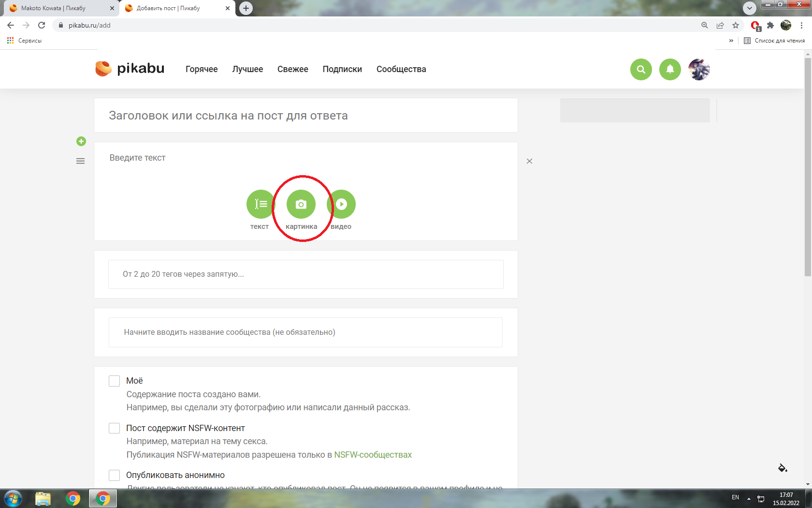This screenshot has height=508, width=812.
Task: Click into the 'Введите текст' text area
Action: point(306,158)
